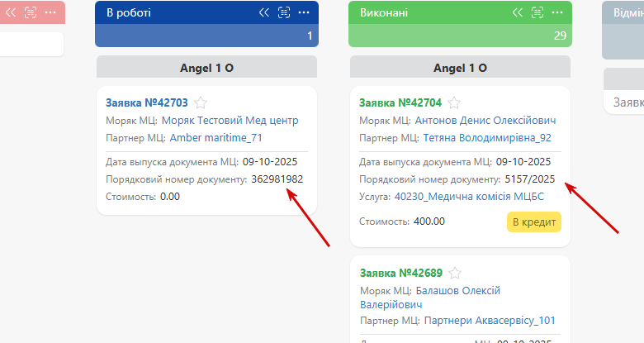
Task: Click the yellow "В кредит" badge
Action: pos(534,222)
